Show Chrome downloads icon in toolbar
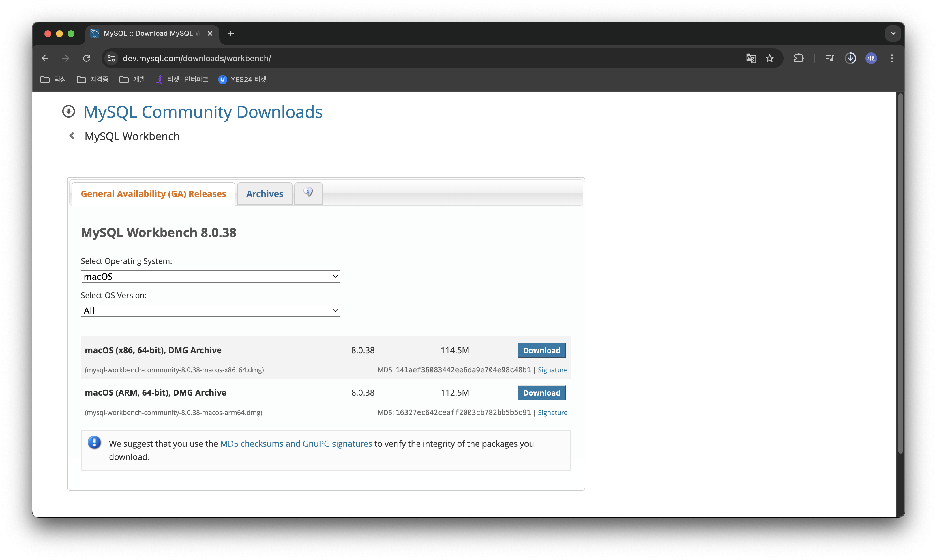Viewport: 937px width, 560px height. click(x=850, y=58)
